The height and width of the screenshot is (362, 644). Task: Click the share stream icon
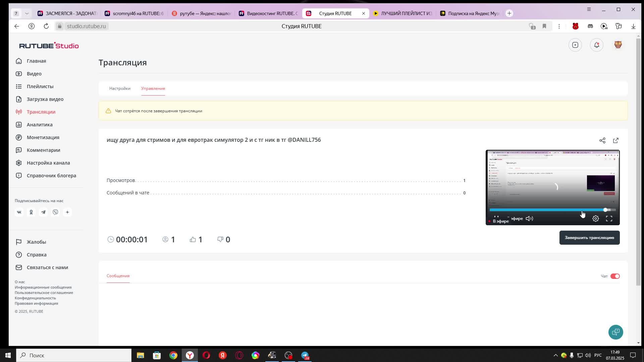click(602, 140)
